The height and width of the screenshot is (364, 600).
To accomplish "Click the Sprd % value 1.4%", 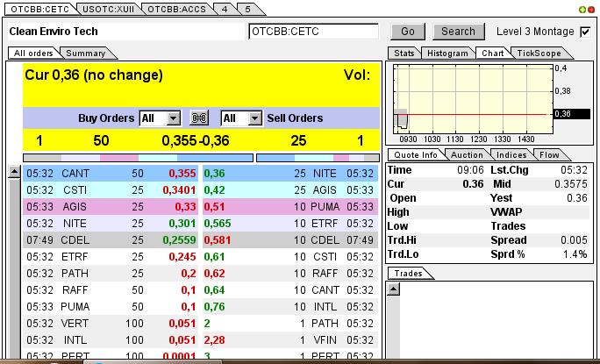I will coord(575,254).
